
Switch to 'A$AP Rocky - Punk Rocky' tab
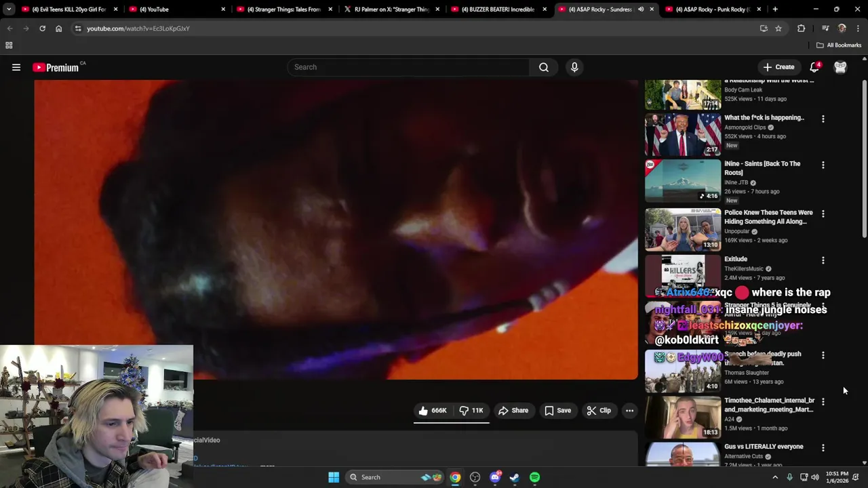(712, 9)
